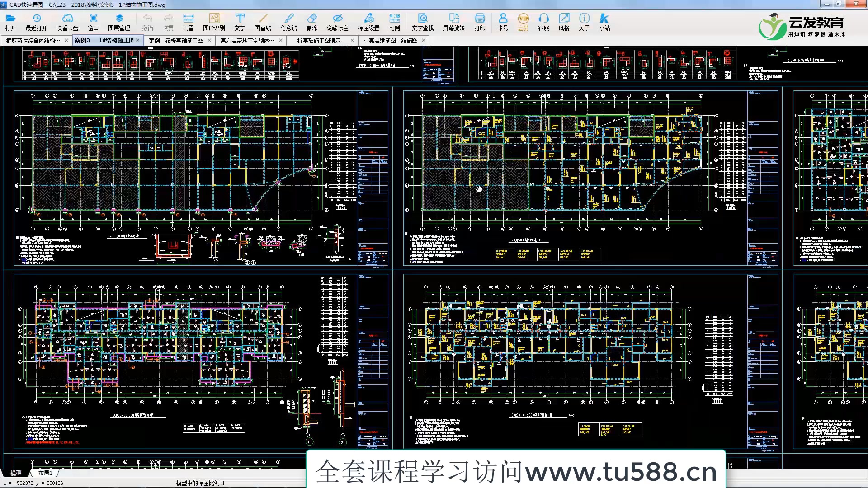Close the 案例一筏板基础施工图 tab
The width and height of the screenshot is (868, 488).
point(209,40)
